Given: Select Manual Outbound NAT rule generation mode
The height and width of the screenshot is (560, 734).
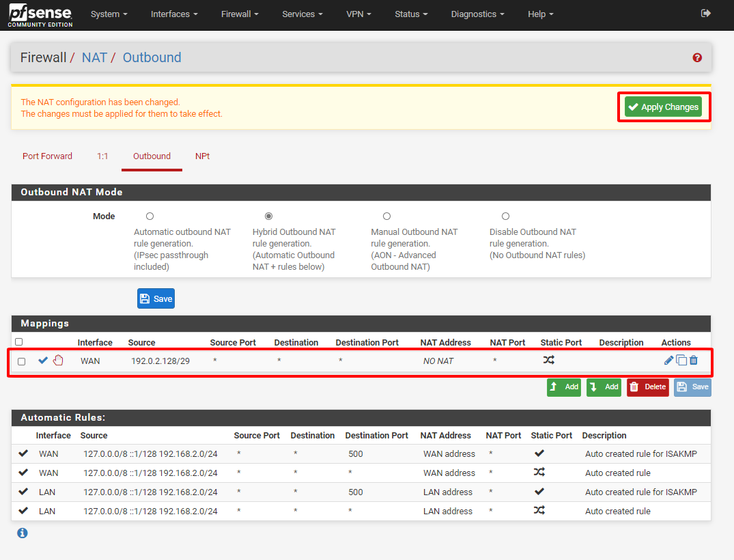Looking at the screenshot, I should [386, 216].
